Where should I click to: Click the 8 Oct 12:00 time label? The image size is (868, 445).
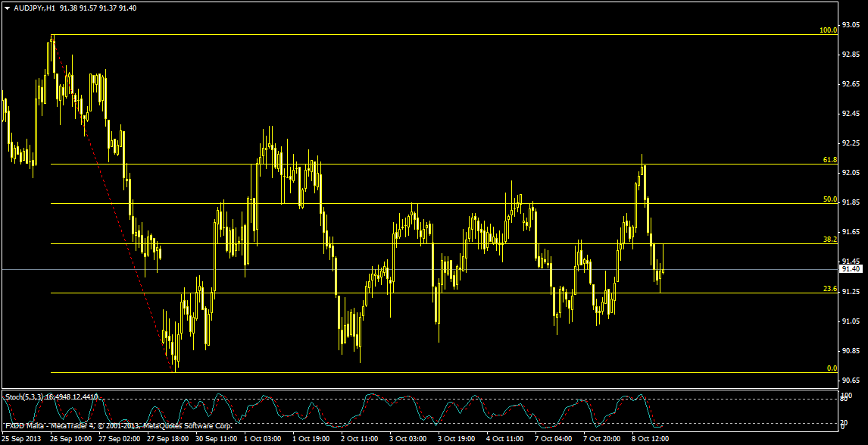click(650, 439)
